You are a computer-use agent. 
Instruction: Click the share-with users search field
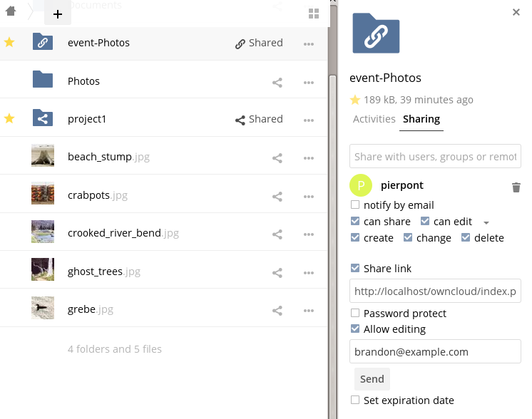coord(435,157)
